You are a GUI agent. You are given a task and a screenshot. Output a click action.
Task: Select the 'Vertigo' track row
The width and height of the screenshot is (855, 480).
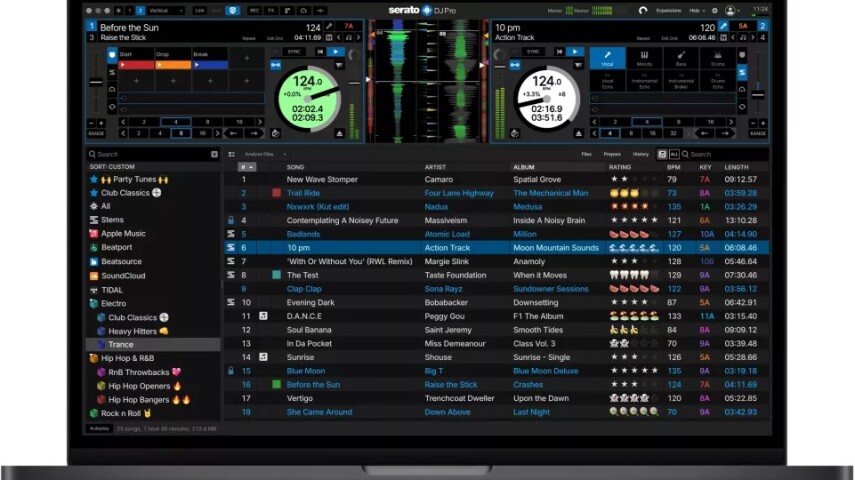[x=496, y=398]
